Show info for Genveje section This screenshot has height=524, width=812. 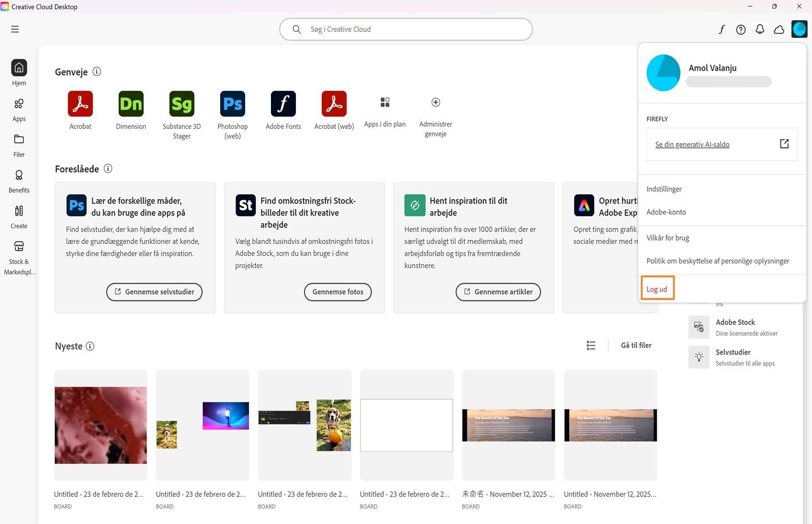(97, 72)
